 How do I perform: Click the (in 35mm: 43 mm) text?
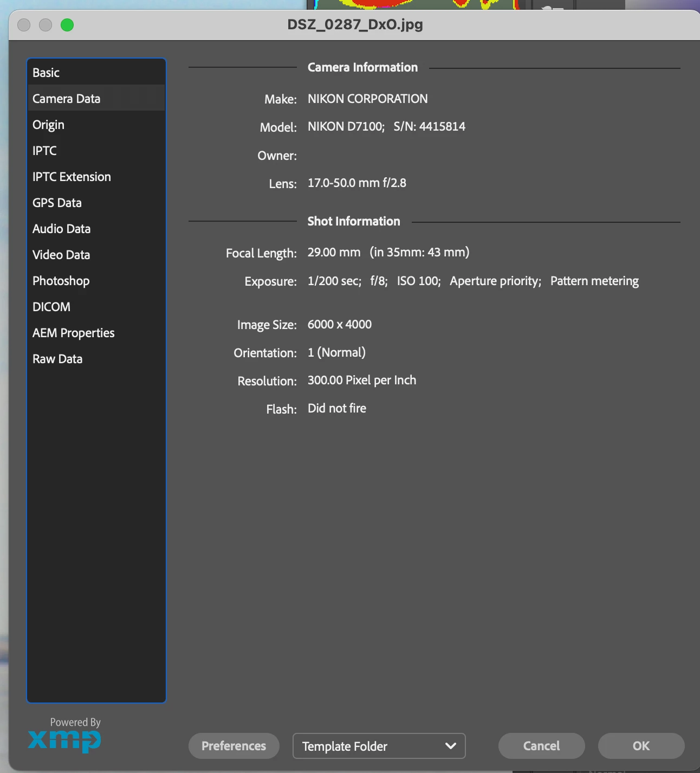(419, 252)
